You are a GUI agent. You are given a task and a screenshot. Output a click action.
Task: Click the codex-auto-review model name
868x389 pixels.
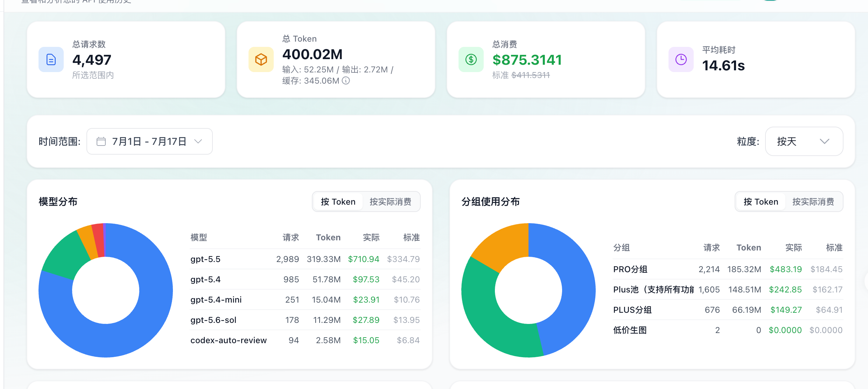[x=229, y=340]
